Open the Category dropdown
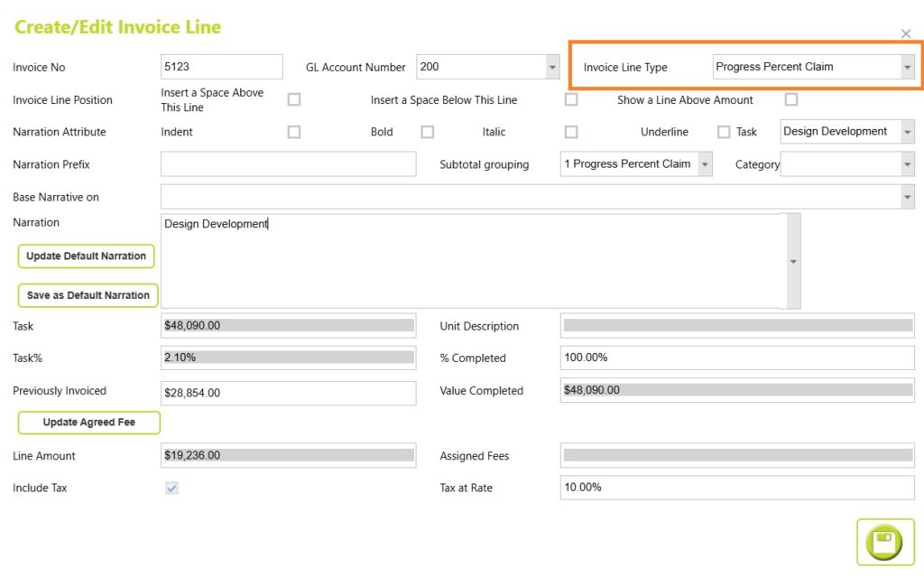The height and width of the screenshot is (577, 924). [x=908, y=164]
